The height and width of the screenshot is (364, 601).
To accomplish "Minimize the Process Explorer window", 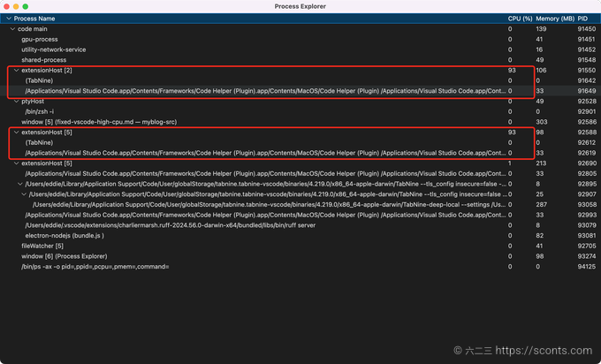I will pos(16,6).
